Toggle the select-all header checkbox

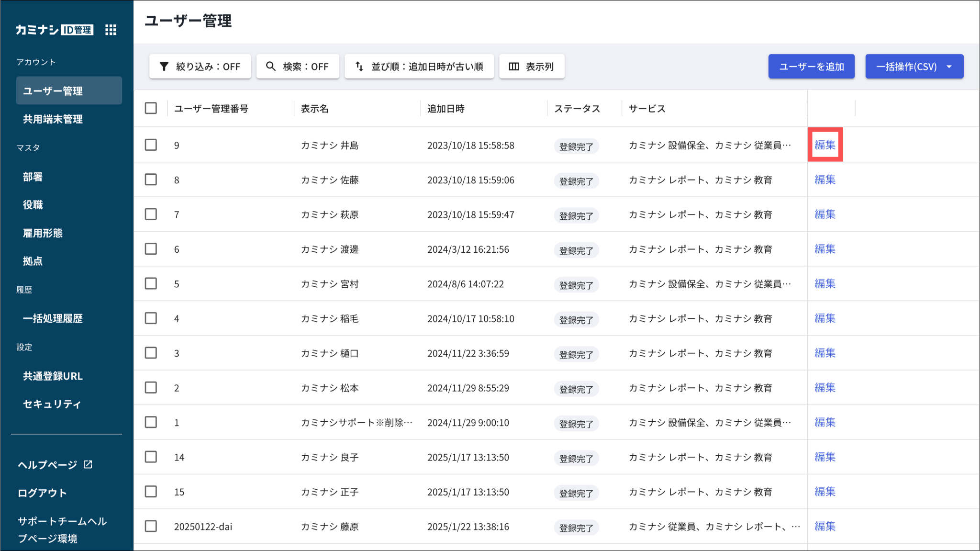point(151,108)
